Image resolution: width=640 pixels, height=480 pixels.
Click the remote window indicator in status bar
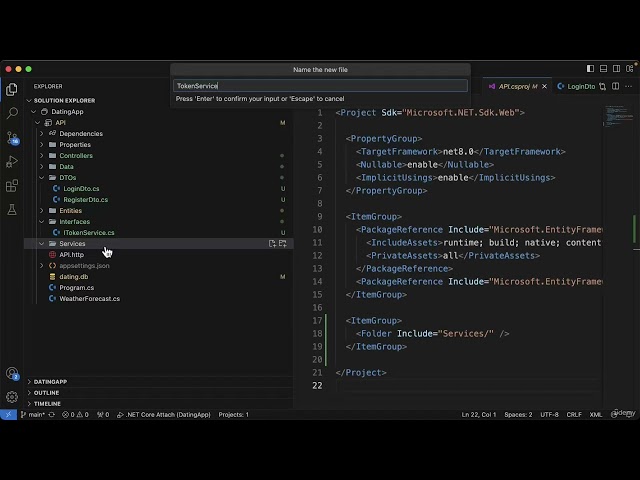tap(8, 414)
